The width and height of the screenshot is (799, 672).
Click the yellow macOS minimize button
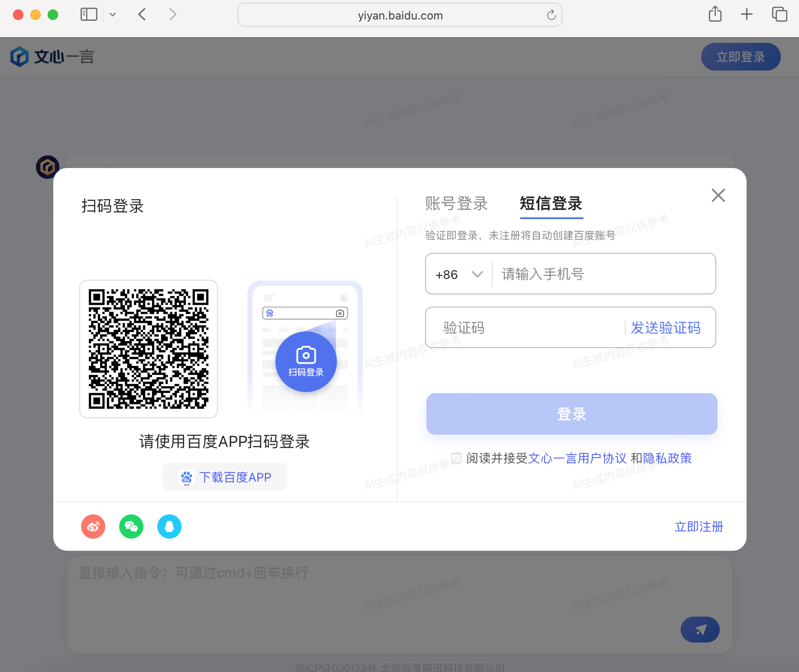pyautogui.click(x=36, y=15)
